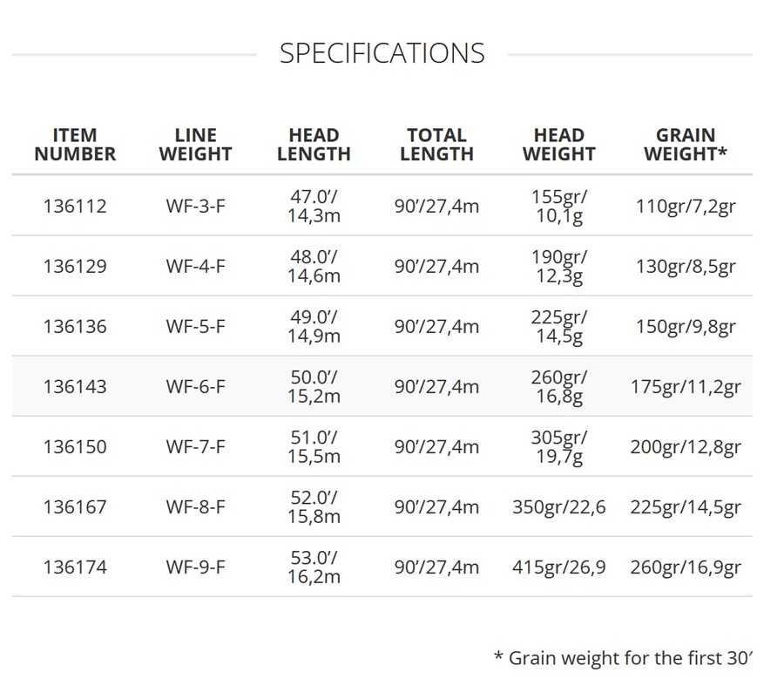Viewport: 784px width, 686px height.
Task: Click the 47.0'/14,3m head length cell
Action: click(x=314, y=207)
